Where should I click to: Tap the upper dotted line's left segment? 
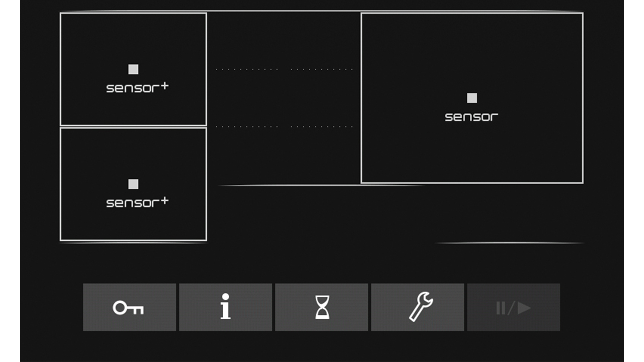[x=247, y=69]
